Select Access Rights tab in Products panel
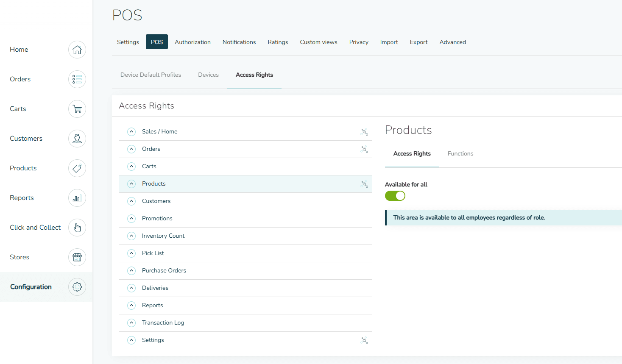Image resolution: width=622 pixels, height=364 pixels. (412, 154)
